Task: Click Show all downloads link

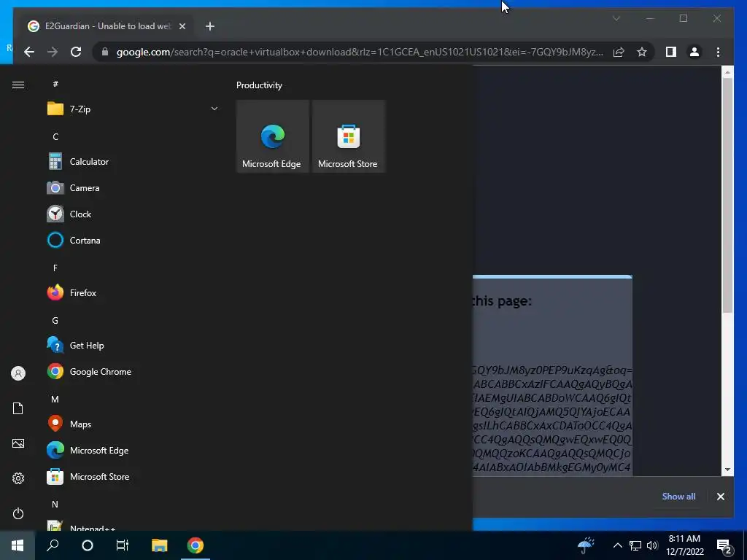Action: point(678,496)
